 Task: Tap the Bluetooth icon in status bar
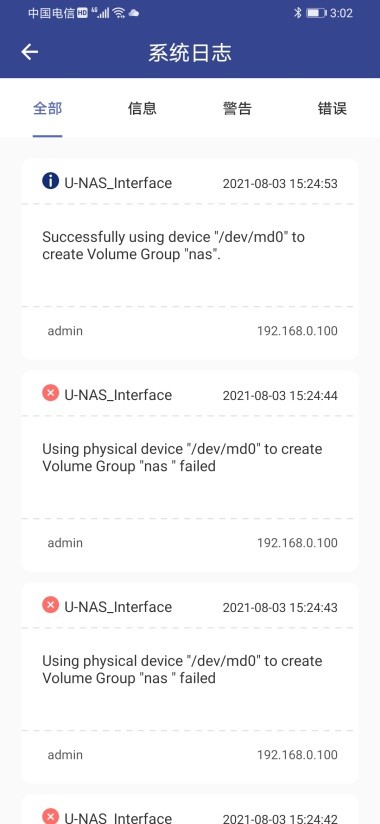[297, 13]
